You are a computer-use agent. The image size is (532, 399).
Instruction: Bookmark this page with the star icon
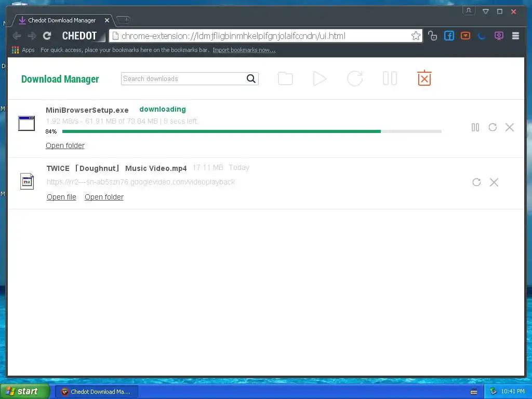[x=416, y=36]
